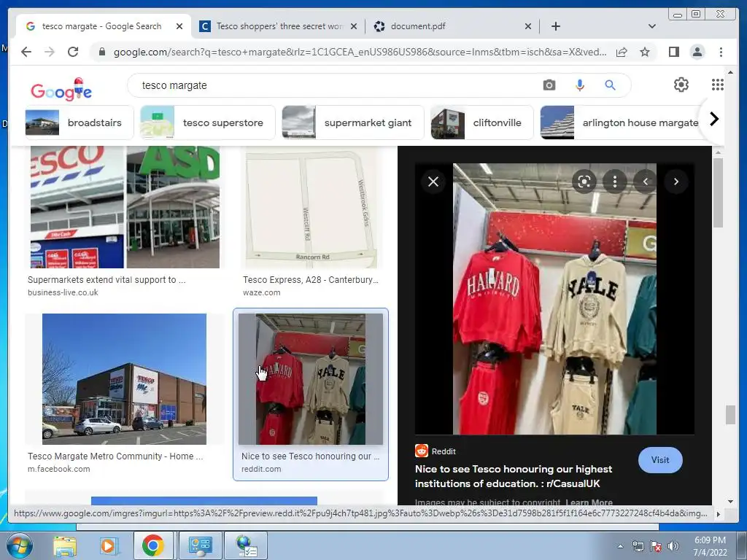Open more options in the image preview
The height and width of the screenshot is (560, 747).
tap(614, 182)
